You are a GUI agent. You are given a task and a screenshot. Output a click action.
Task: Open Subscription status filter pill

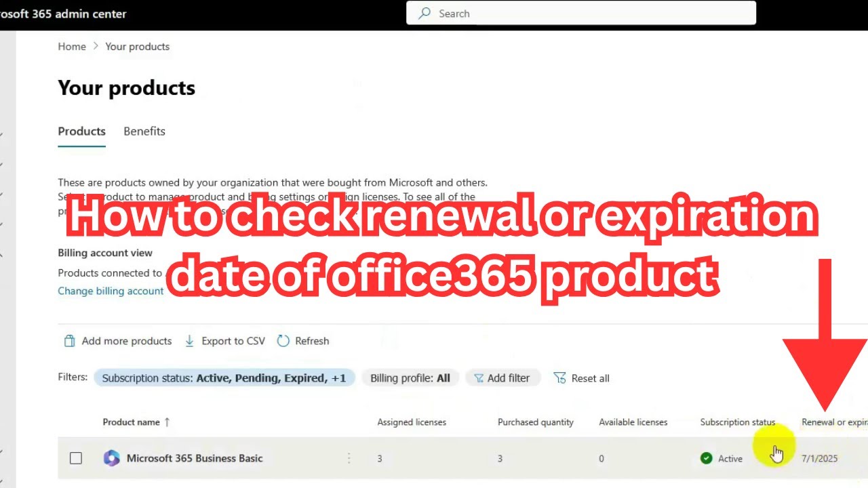pos(224,378)
